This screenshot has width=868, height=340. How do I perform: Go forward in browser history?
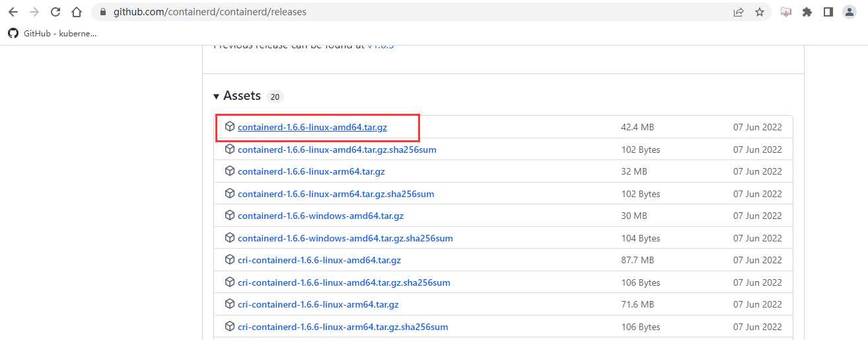(34, 12)
